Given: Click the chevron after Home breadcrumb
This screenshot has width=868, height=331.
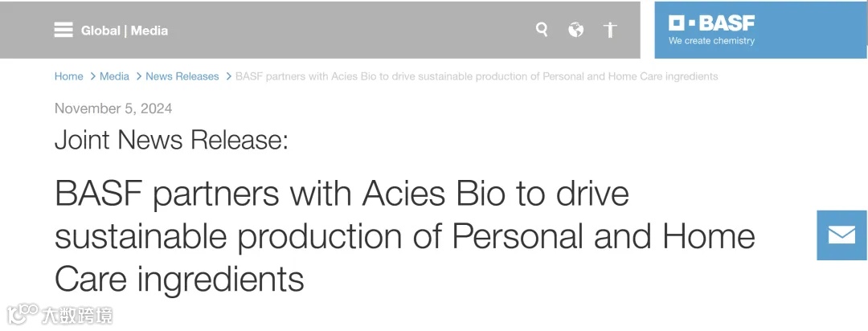Looking at the screenshot, I should 92,76.
